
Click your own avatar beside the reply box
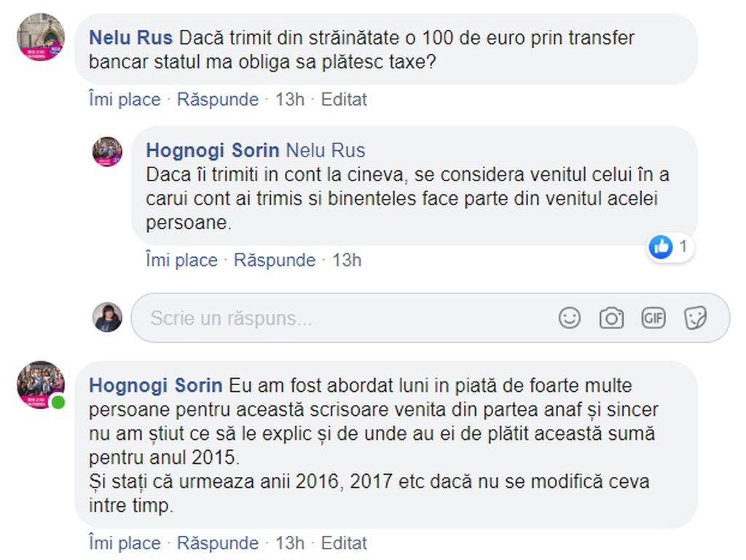(x=107, y=318)
